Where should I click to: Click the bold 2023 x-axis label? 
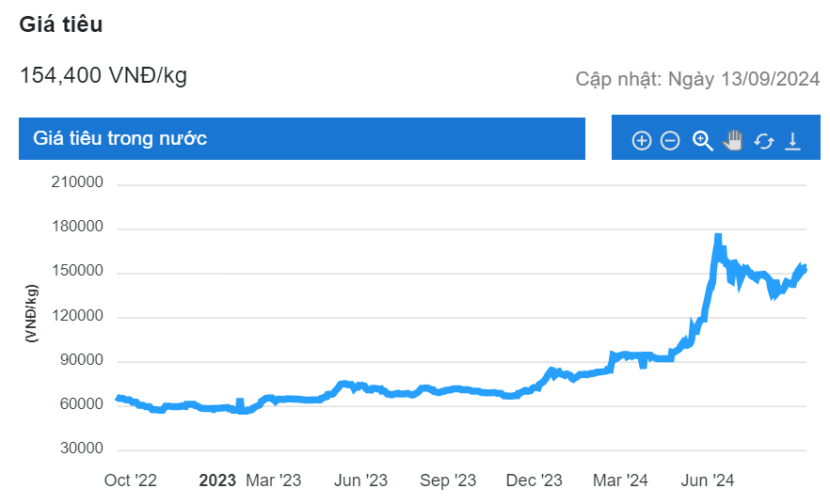(x=217, y=480)
